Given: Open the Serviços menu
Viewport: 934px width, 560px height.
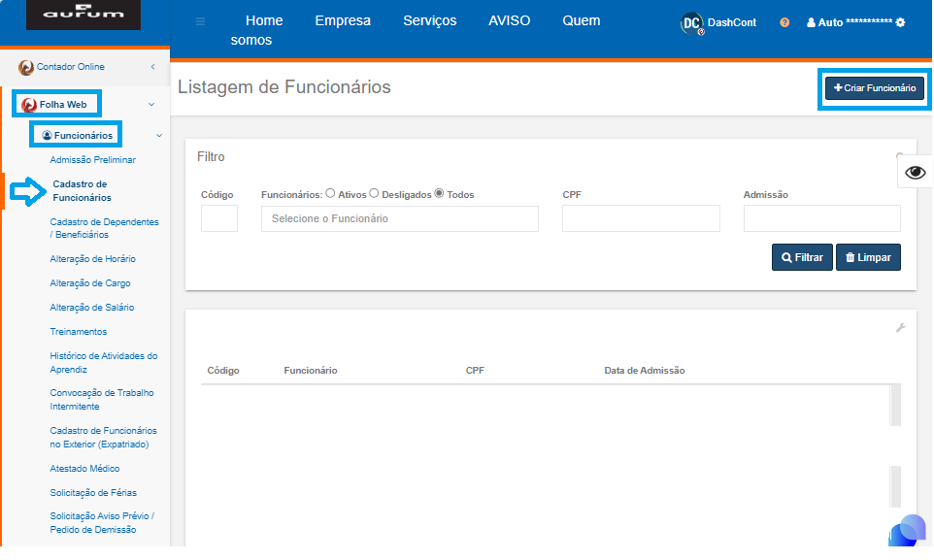Looking at the screenshot, I should point(429,20).
